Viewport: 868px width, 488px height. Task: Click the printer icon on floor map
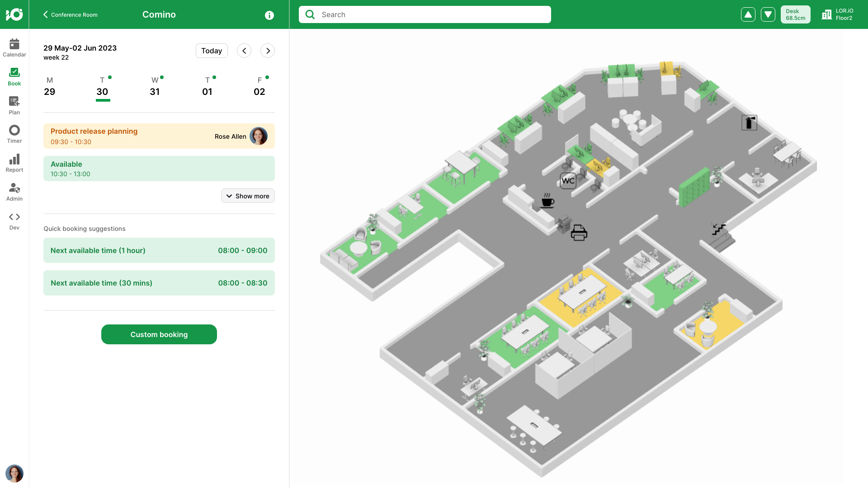click(579, 233)
